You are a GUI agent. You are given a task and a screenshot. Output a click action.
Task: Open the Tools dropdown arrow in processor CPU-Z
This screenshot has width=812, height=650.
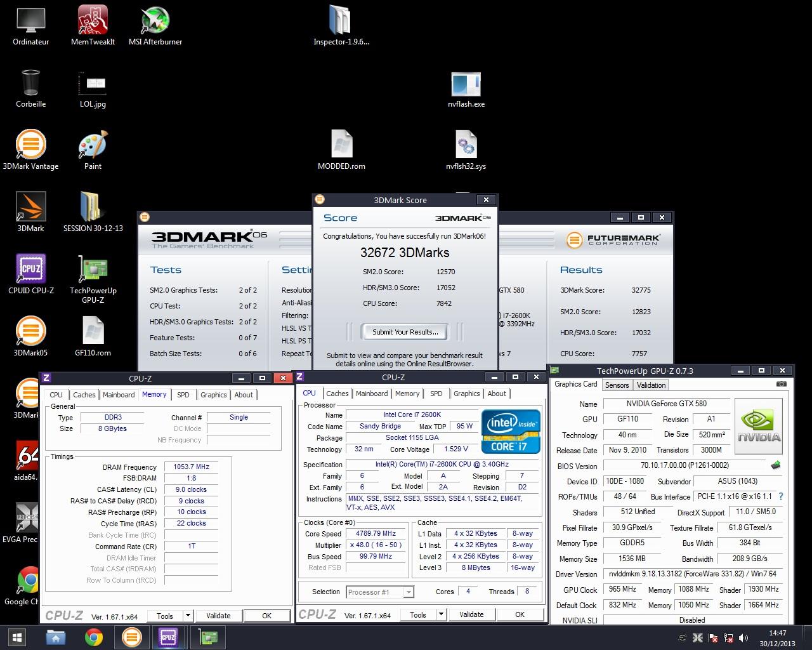tap(440, 614)
